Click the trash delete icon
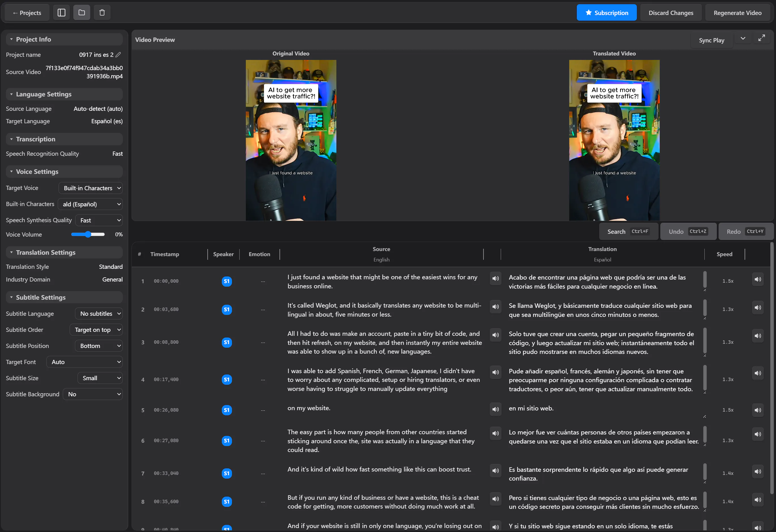Viewport: 776px width, 532px height. [102, 13]
